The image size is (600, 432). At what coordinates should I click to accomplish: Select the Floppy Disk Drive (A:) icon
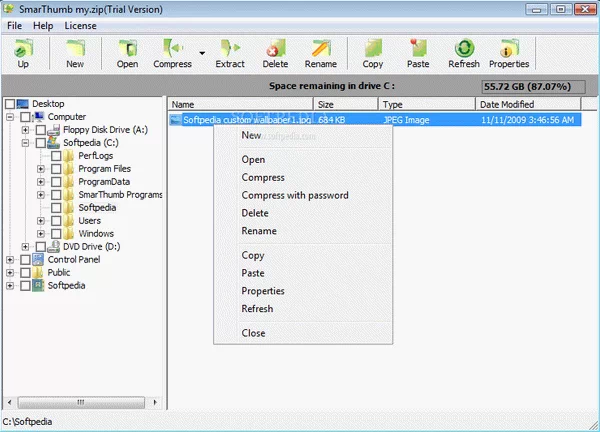coord(54,130)
